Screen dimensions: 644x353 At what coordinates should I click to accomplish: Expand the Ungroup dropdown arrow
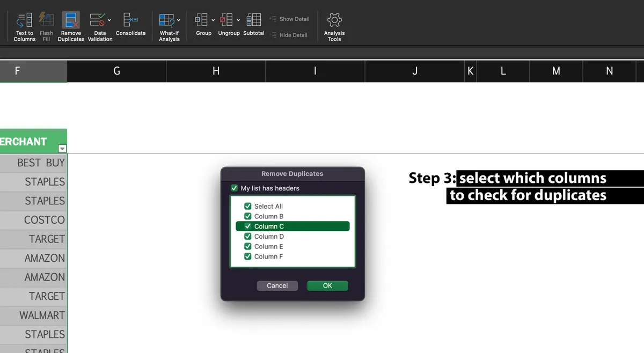click(x=238, y=20)
